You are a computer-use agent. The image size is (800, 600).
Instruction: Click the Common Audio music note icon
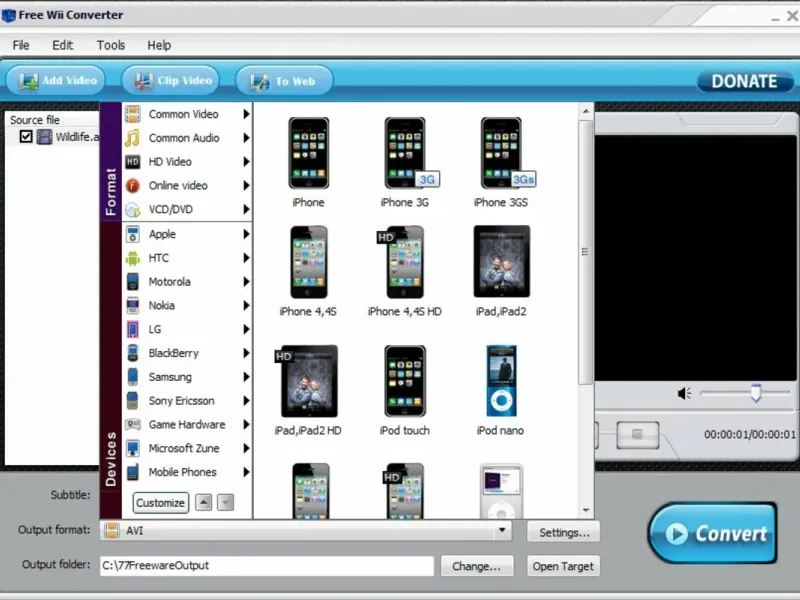(x=133, y=138)
